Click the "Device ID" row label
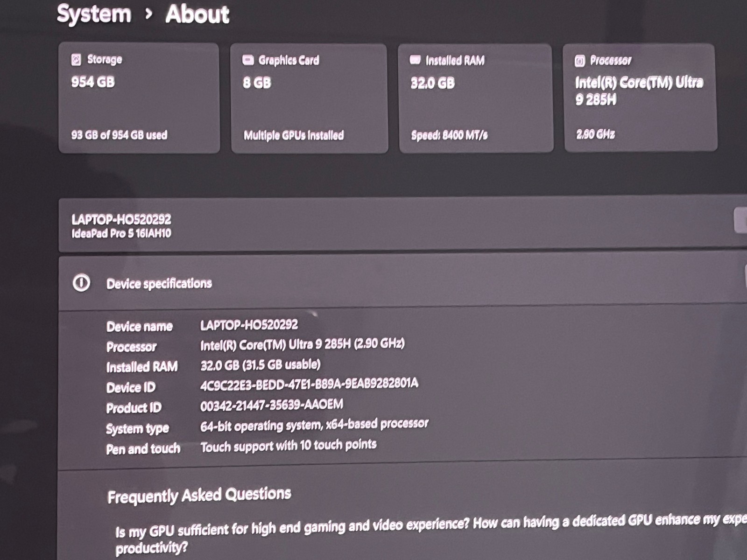The image size is (747, 560). tap(131, 387)
